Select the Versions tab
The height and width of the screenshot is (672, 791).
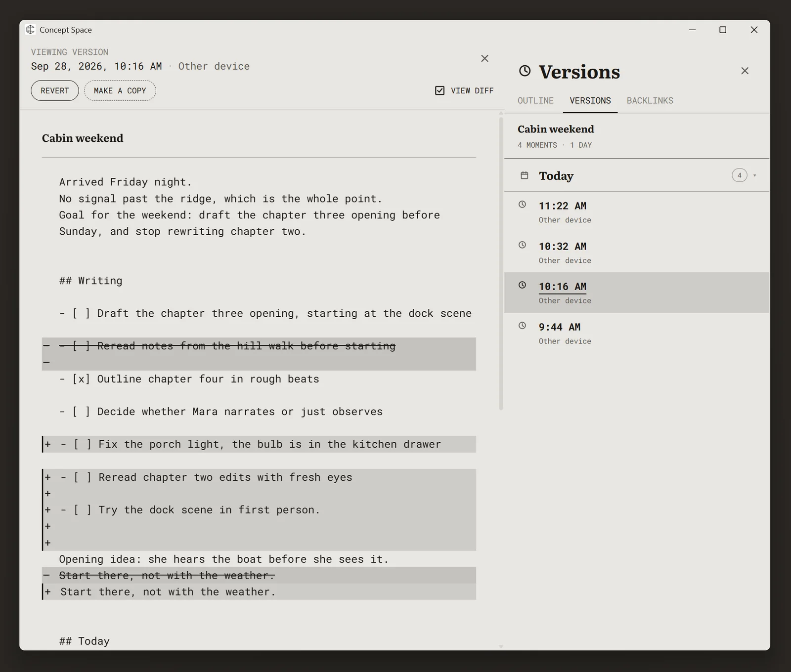590,101
